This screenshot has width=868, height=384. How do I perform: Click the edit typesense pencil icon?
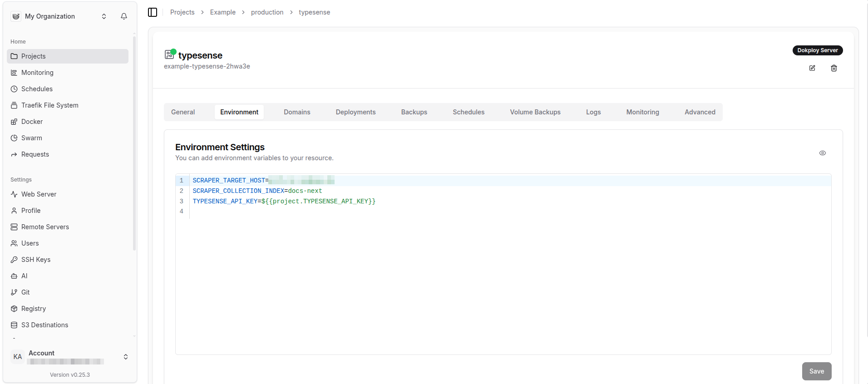click(x=812, y=68)
